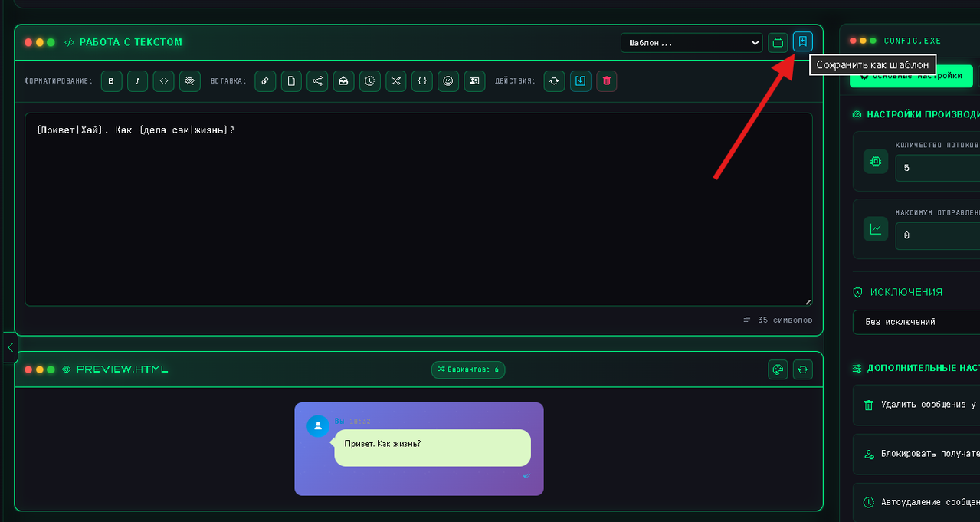This screenshot has height=522, width=980.
Task: Click the 'ИСКЛЮЧЕНИЯ' section heading
Action: pyautogui.click(x=906, y=292)
